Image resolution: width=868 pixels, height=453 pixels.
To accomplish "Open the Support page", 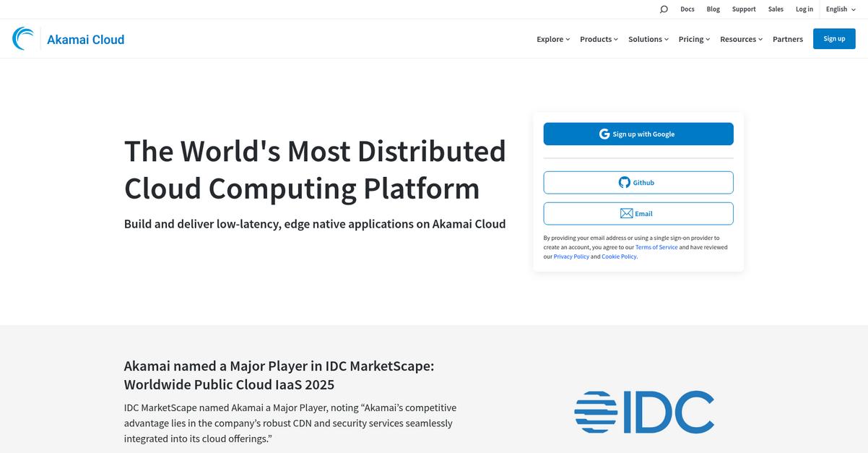I will pyautogui.click(x=744, y=9).
